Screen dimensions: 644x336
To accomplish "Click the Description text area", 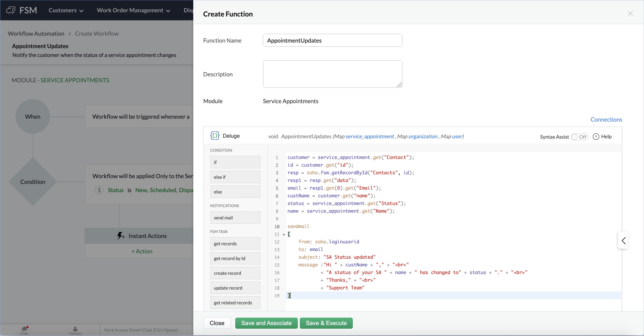I will pos(332,74).
